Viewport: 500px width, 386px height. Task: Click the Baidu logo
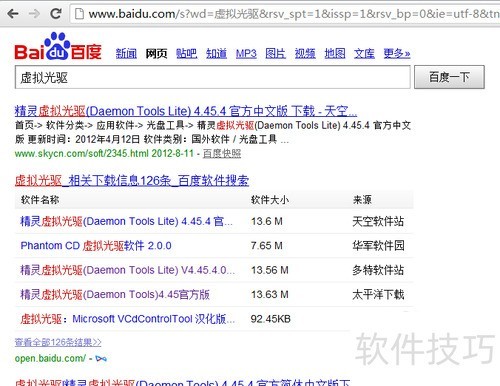click(x=58, y=47)
